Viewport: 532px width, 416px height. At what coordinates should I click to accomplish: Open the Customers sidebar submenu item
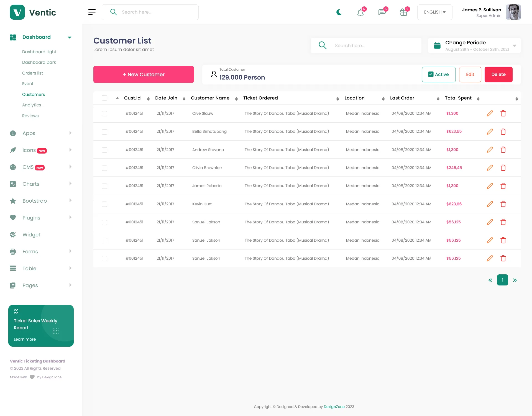tap(34, 95)
